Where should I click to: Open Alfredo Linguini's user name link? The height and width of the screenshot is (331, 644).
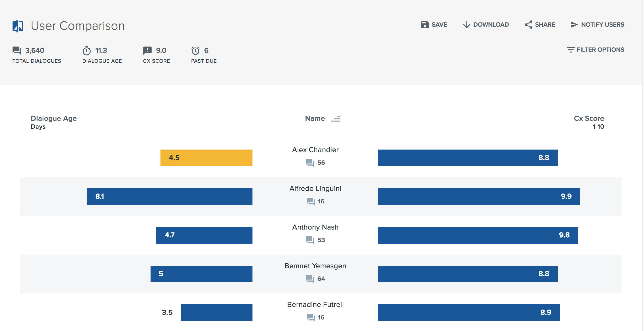pos(315,189)
